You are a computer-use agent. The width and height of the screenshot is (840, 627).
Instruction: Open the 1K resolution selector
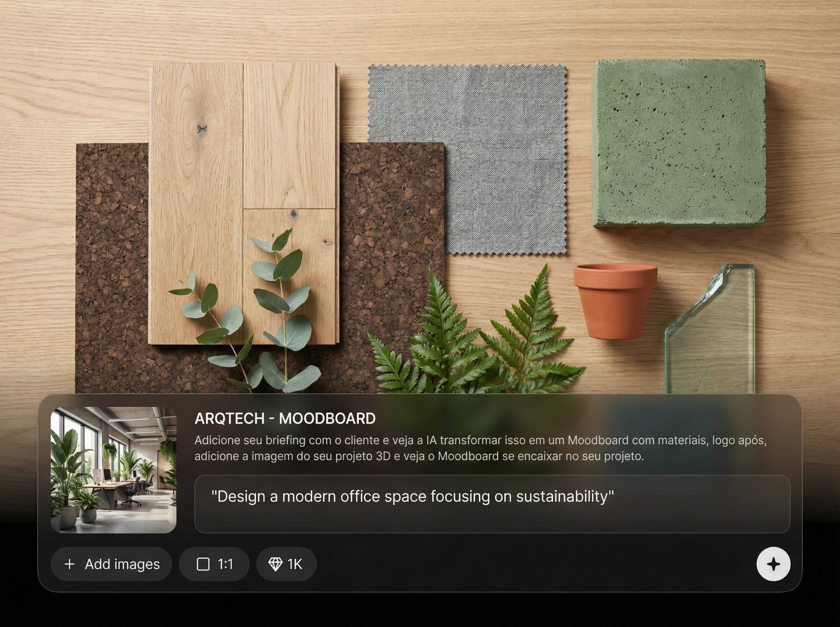(287, 564)
